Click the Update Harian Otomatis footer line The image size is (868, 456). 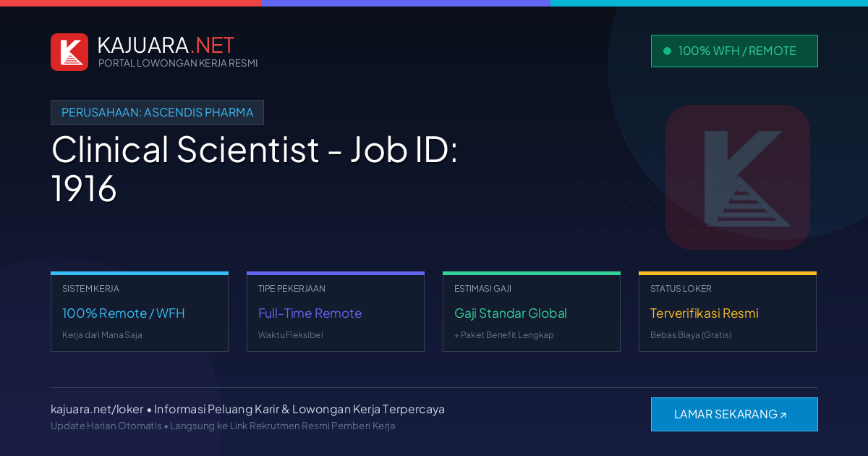pyautogui.click(x=223, y=426)
